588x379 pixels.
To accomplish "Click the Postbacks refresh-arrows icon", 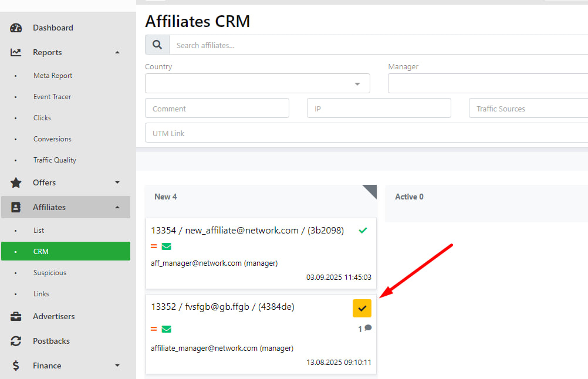I will 16,341.
